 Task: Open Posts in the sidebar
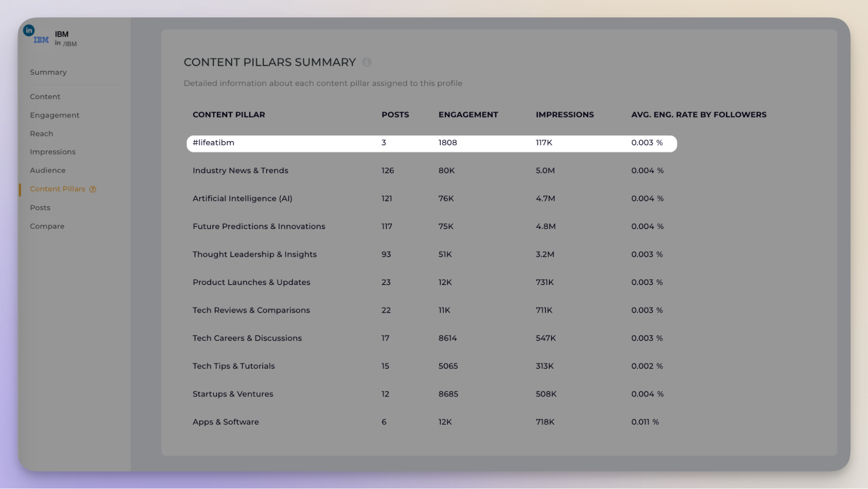[40, 208]
